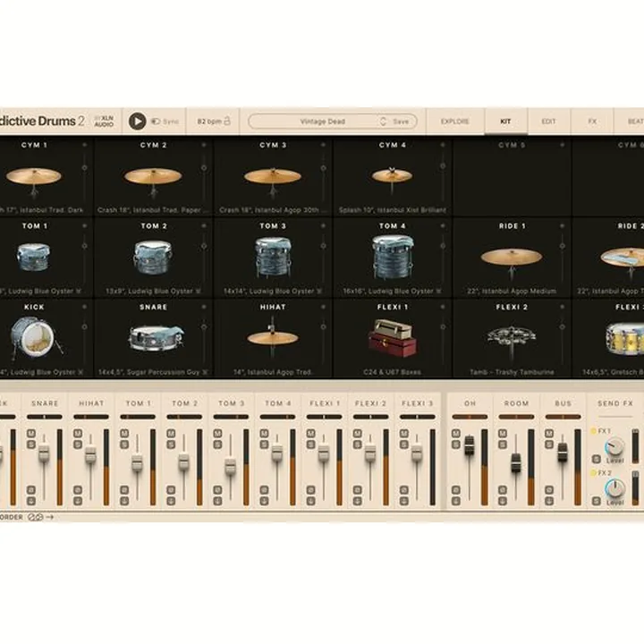
Task: Click the HIHAT slot name '14", Istanbul Agop Trad.'
Action: (273, 372)
